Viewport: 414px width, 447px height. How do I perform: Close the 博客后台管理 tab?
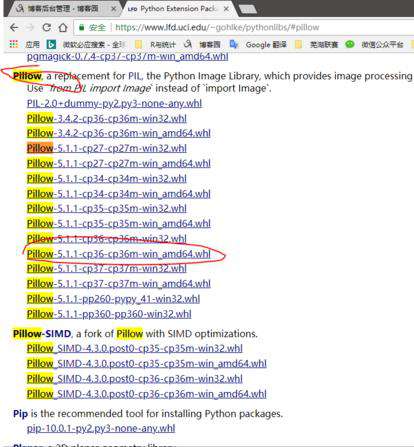pyautogui.click(x=113, y=9)
